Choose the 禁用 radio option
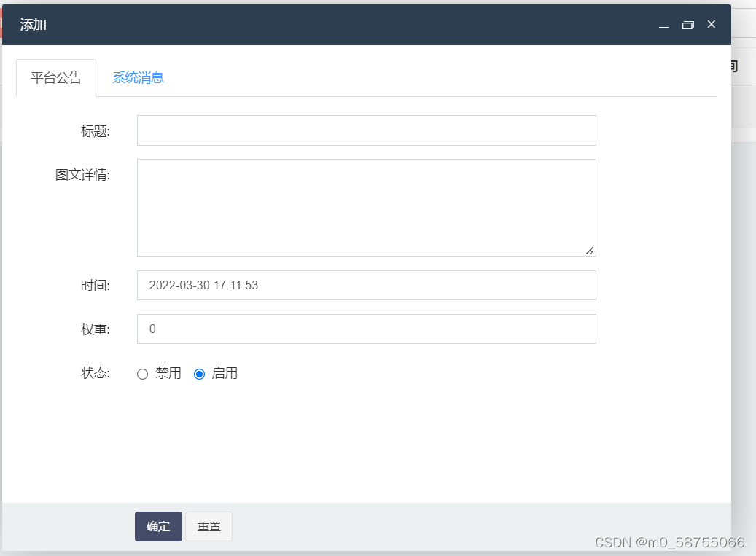 click(142, 374)
